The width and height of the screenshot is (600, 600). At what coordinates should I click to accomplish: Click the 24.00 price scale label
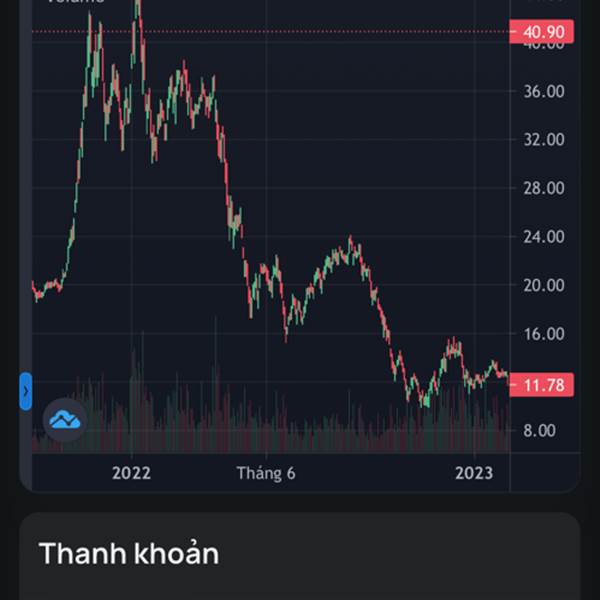(544, 237)
